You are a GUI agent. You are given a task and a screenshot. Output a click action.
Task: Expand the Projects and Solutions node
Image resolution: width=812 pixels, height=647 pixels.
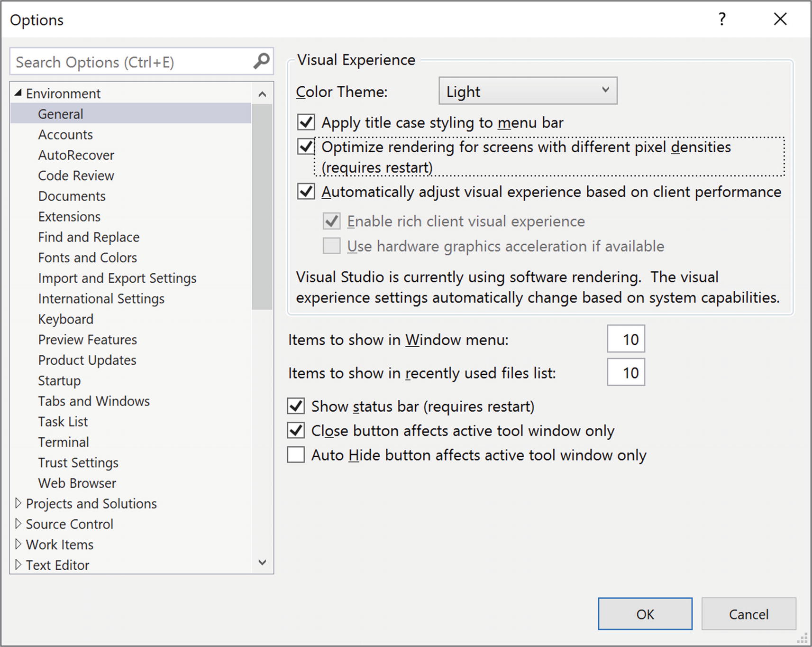[x=18, y=503]
